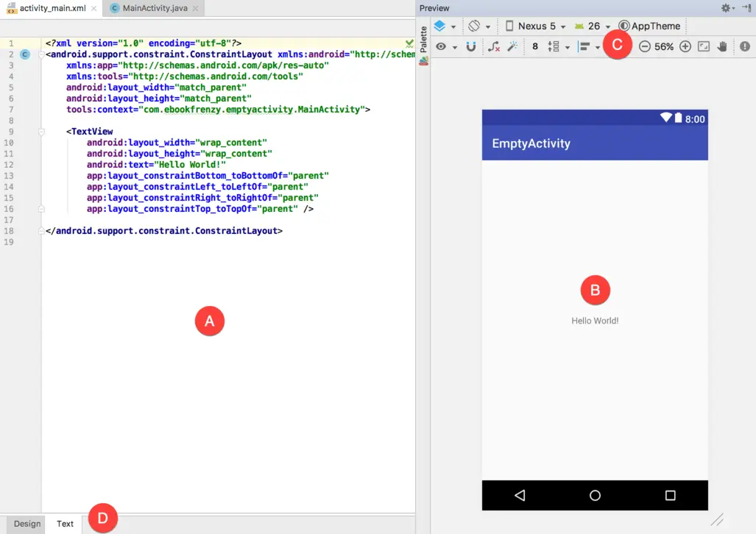
Task: Click the AppTheme button
Action: tap(650, 26)
